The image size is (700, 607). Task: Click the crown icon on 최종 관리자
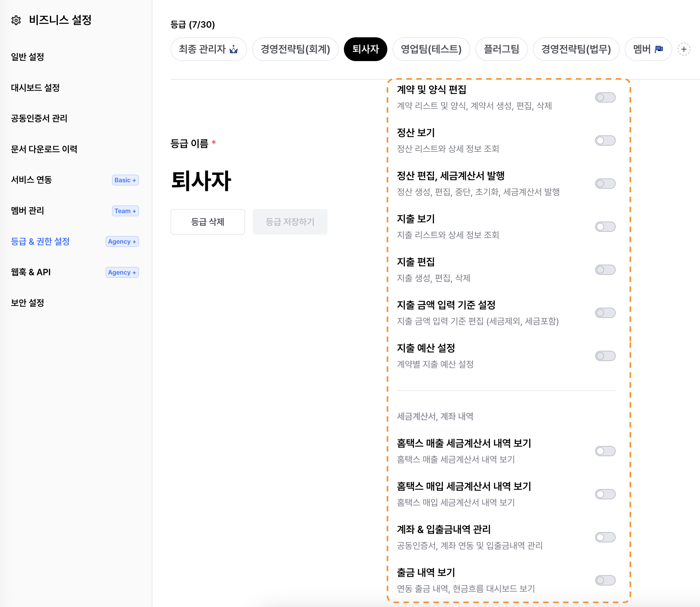click(x=234, y=50)
